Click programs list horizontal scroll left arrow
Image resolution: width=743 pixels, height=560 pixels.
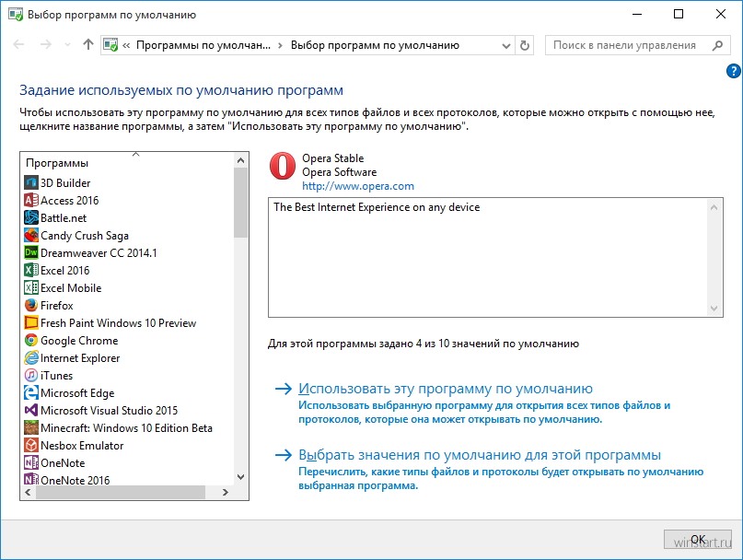click(x=28, y=493)
